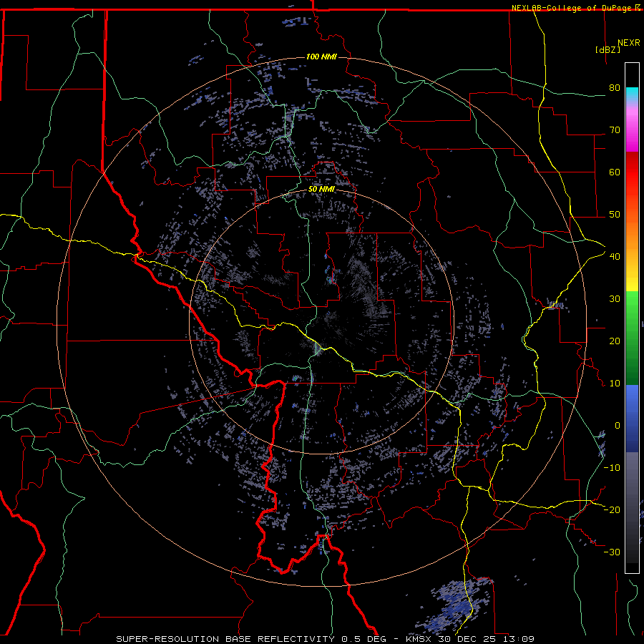Click the gray segment of the color bar

[632, 507]
